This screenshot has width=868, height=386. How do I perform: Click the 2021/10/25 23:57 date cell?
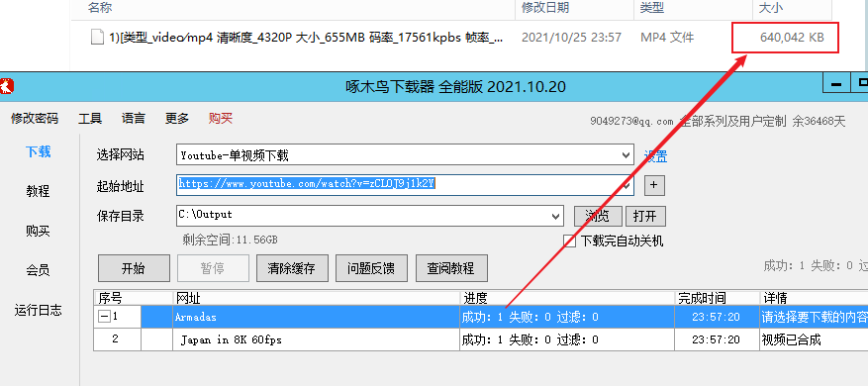tap(571, 38)
